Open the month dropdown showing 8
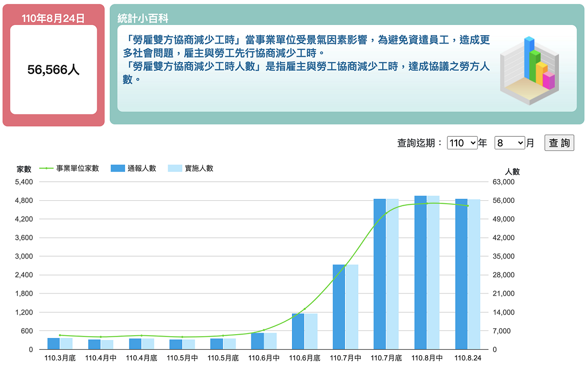Viewport: 588px width, 365px height. pos(510,143)
